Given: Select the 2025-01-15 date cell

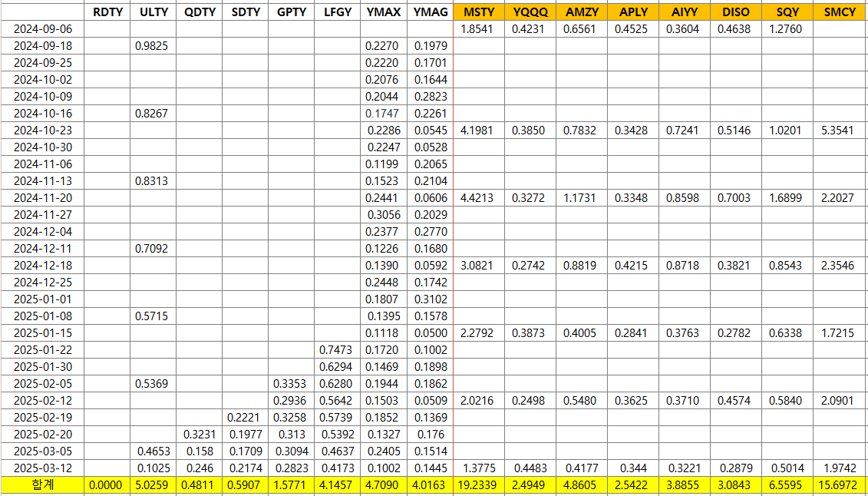Looking at the screenshot, I should 43,332.
